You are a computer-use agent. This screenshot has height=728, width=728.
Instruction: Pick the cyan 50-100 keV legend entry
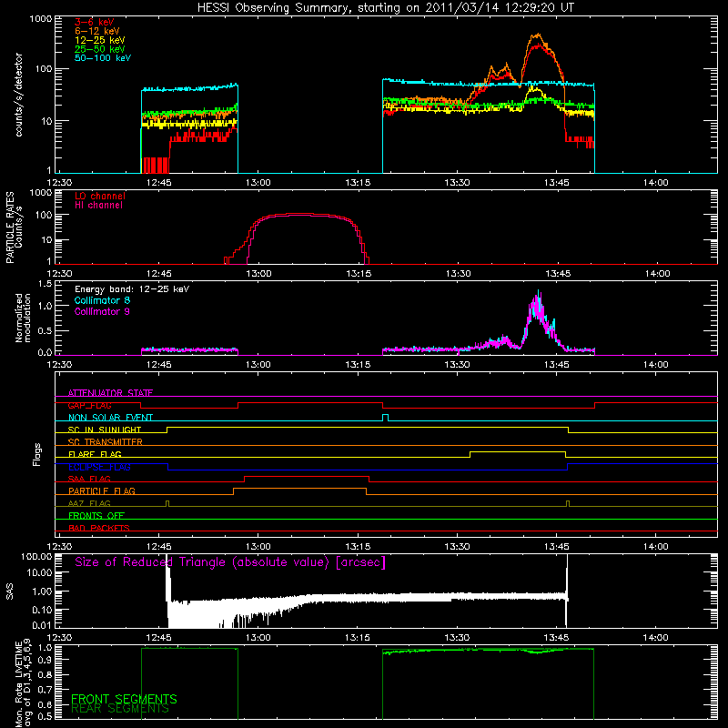coord(102,58)
